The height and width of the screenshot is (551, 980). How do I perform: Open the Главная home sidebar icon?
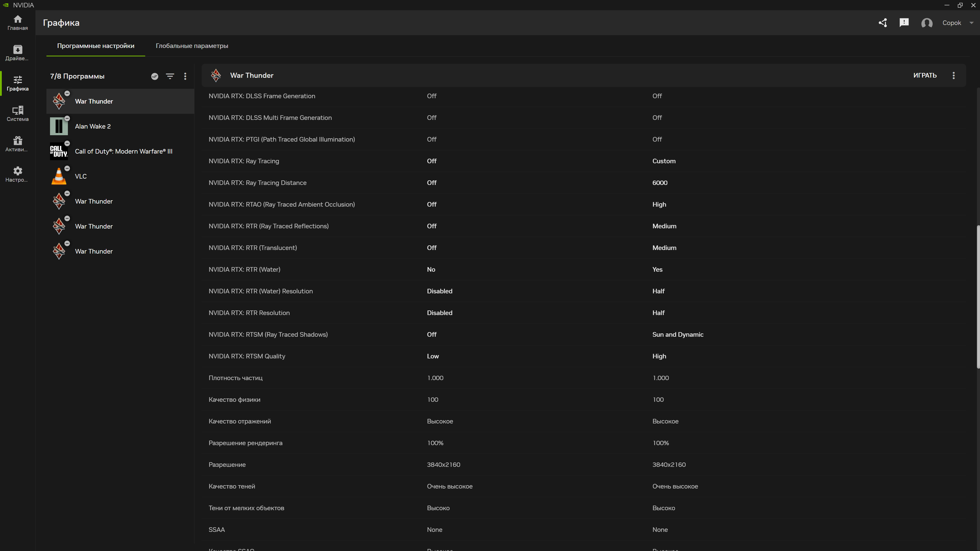pyautogui.click(x=18, y=22)
